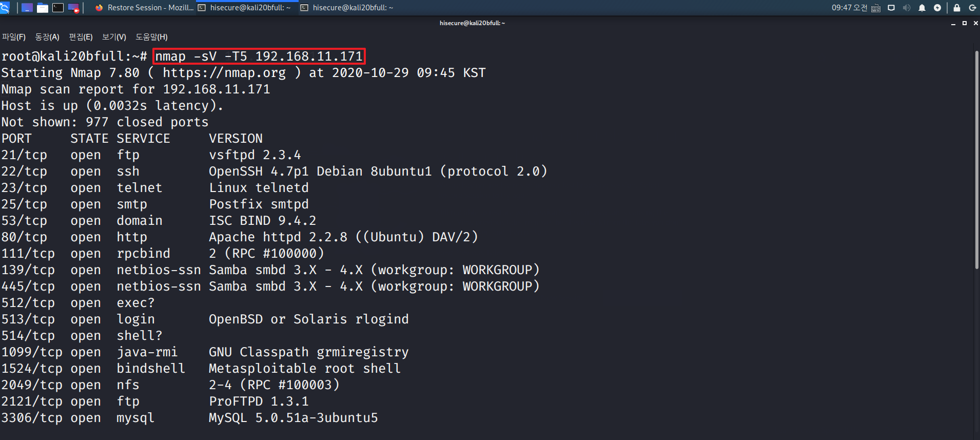Click the command text nmap -sV -T5 192.168.11.171

(259, 56)
